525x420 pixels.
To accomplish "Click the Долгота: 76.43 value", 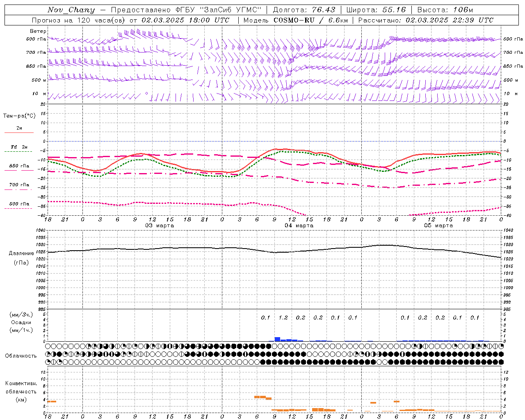I will pyautogui.click(x=304, y=10).
